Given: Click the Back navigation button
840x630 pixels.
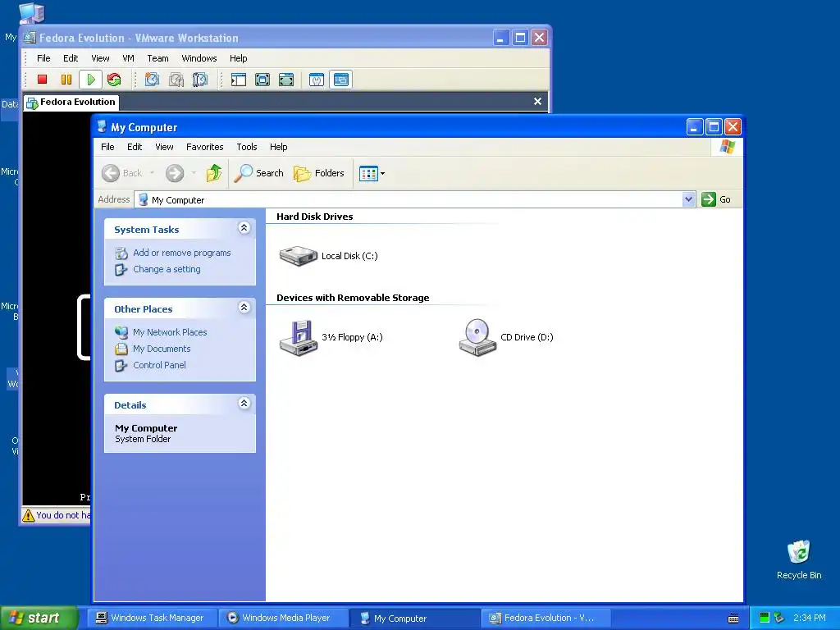Looking at the screenshot, I should tap(122, 173).
